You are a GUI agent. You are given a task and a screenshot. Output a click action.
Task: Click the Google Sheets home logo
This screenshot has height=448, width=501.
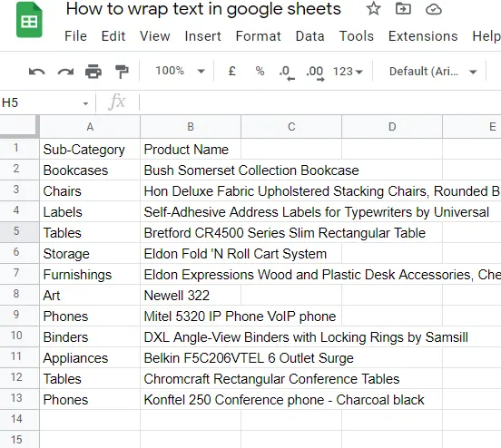pos(29,20)
